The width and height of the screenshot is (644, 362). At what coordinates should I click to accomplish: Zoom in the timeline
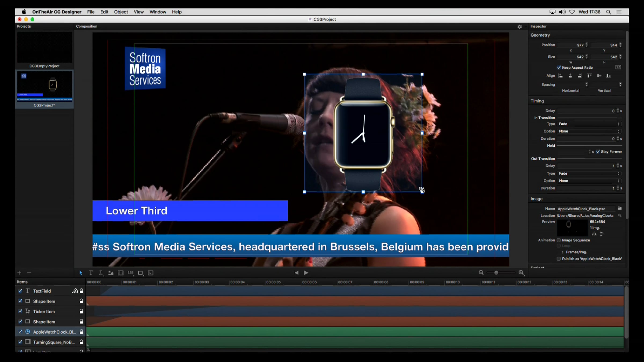pyautogui.click(x=521, y=273)
